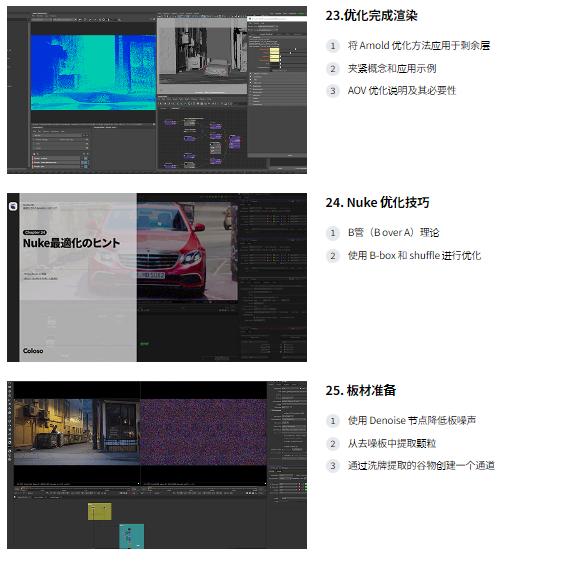562x564 pixels.
Task: Select the heading 25. 板材准备
Action: pyautogui.click(x=361, y=390)
